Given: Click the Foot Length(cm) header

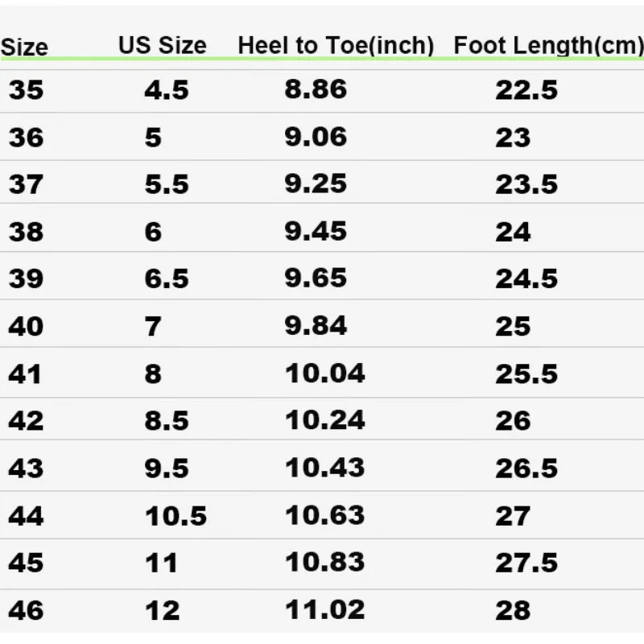Looking at the screenshot, I should coord(548,46).
